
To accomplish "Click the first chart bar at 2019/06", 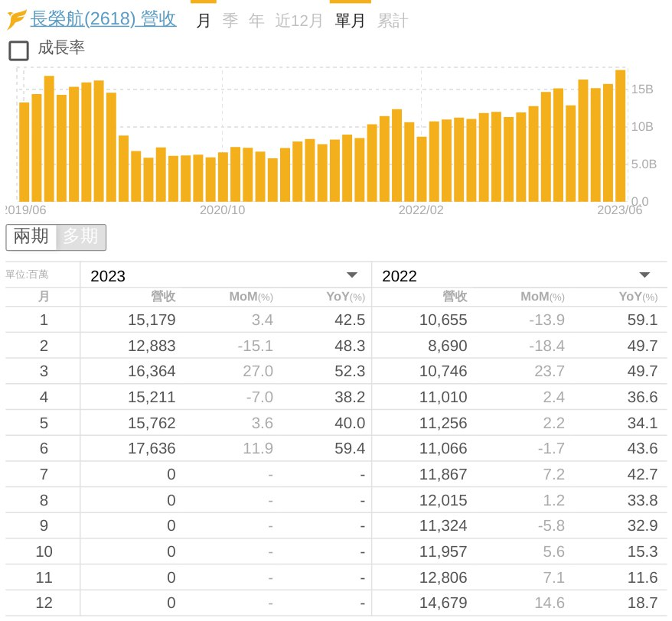I will [24, 151].
